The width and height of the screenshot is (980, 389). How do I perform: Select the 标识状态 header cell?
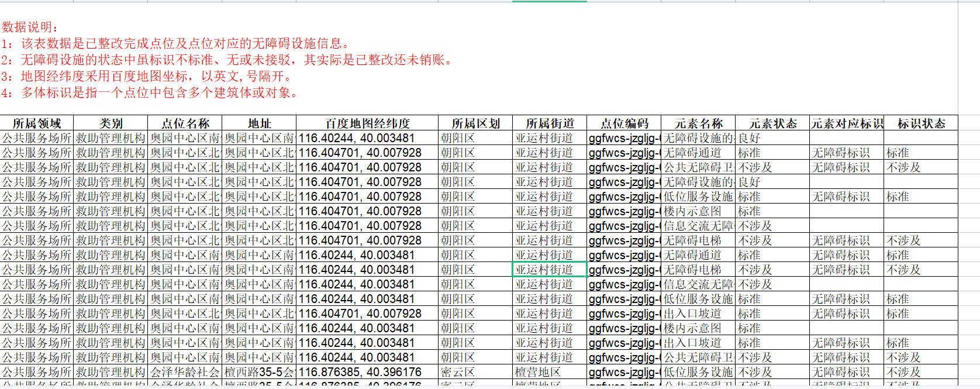pos(921,123)
